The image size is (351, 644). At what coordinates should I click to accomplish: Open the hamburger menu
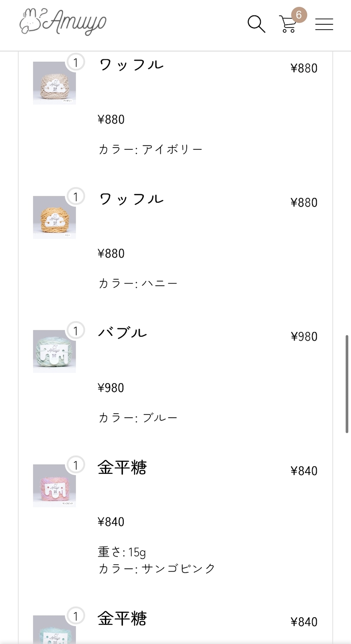point(324,24)
